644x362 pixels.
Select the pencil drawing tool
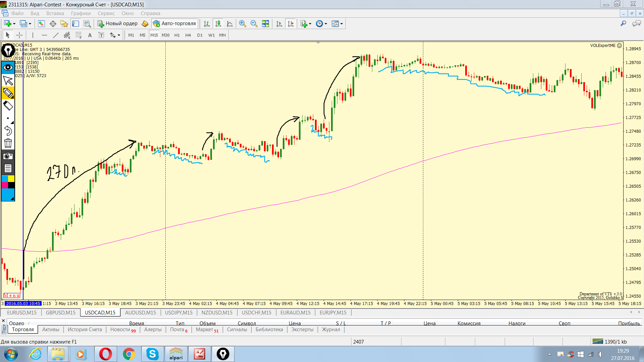(x=8, y=93)
